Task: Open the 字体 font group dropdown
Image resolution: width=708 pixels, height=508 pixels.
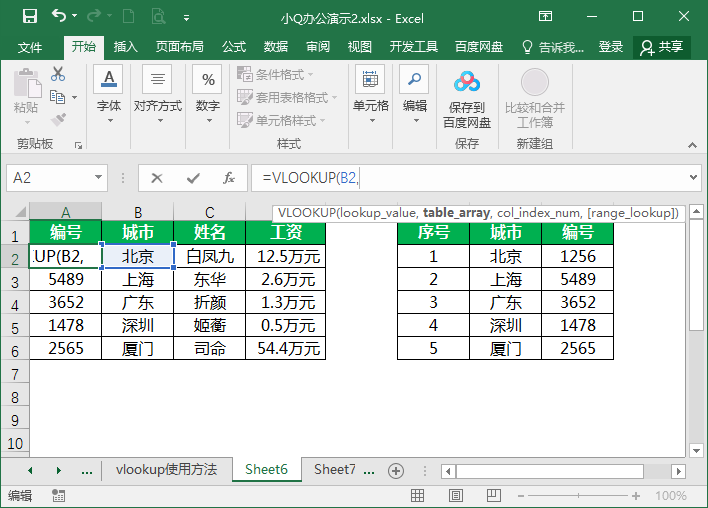Action: pyautogui.click(x=109, y=94)
